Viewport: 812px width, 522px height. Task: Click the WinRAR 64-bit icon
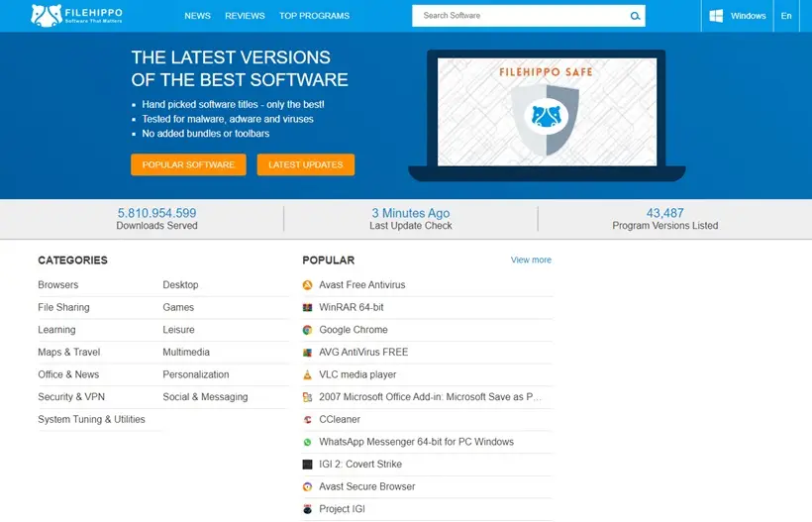point(307,307)
